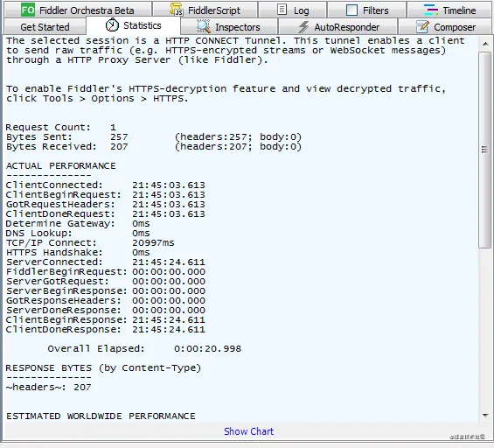
Task: Switch to the AutoResponder tab
Action: [338, 27]
